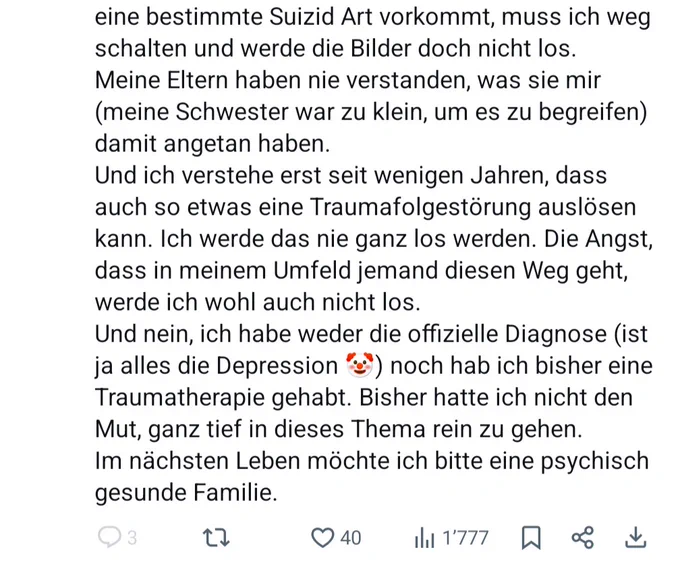Share the post via share icon
The image size is (680, 567).
(583, 538)
